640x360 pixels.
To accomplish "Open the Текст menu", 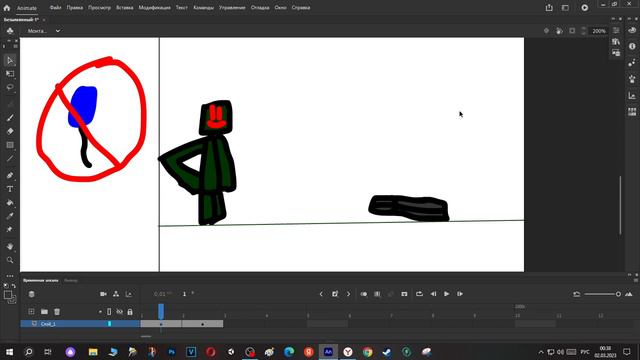I will point(182,7).
